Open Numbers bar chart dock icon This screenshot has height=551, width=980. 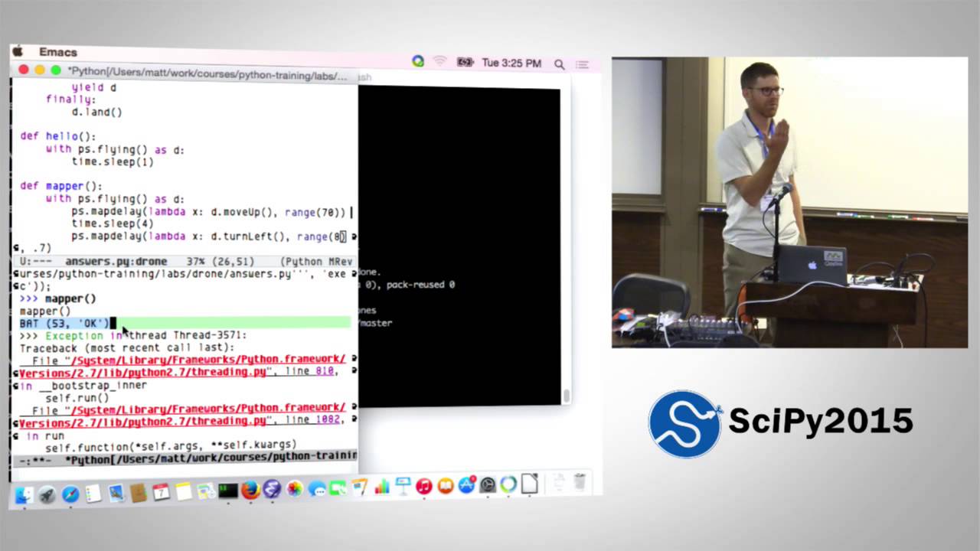tap(381, 487)
